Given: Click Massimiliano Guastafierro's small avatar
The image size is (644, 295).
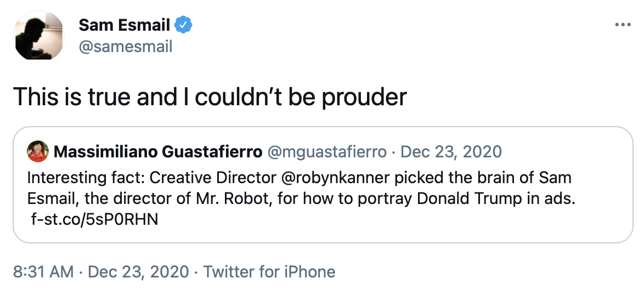Looking at the screenshot, I should 37,152.
